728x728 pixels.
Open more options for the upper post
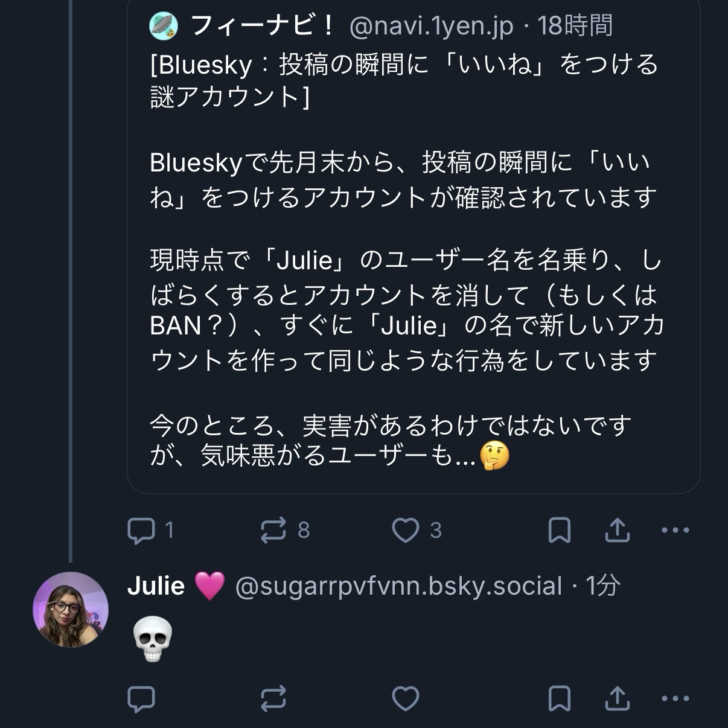675,531
